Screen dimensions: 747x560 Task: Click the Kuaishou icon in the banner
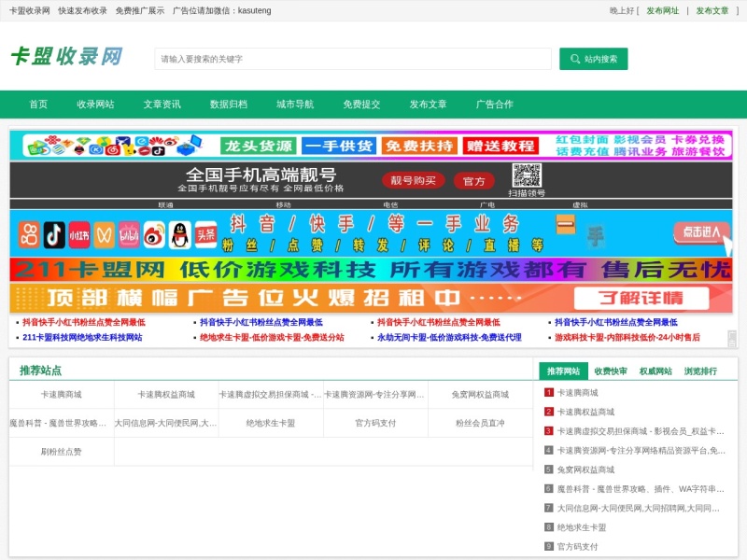(29, 234)
